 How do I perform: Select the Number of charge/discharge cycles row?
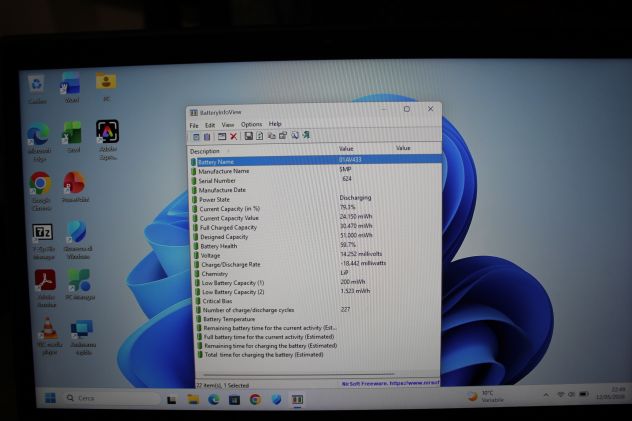pos(317,310)
